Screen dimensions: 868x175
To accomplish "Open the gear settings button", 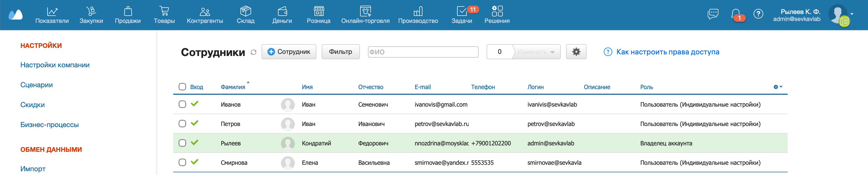I will point(576,52).
